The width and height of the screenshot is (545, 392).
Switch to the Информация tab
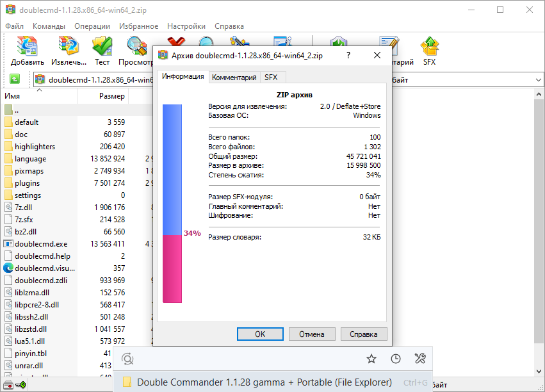(x=183, y=76)
